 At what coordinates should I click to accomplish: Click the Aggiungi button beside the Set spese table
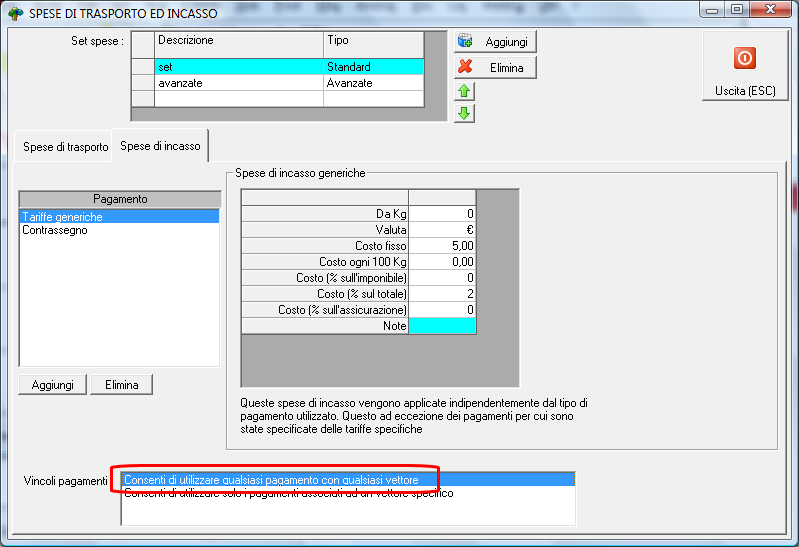pos(495,42)
